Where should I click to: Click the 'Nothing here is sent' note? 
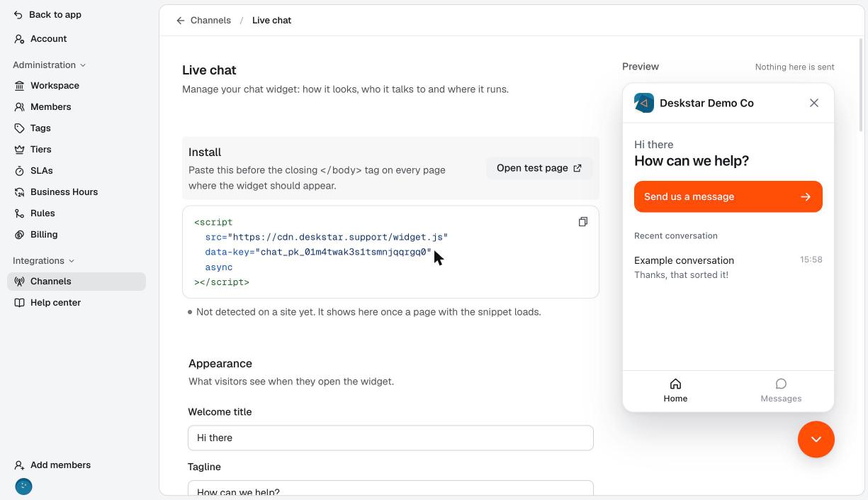(794, 67)
